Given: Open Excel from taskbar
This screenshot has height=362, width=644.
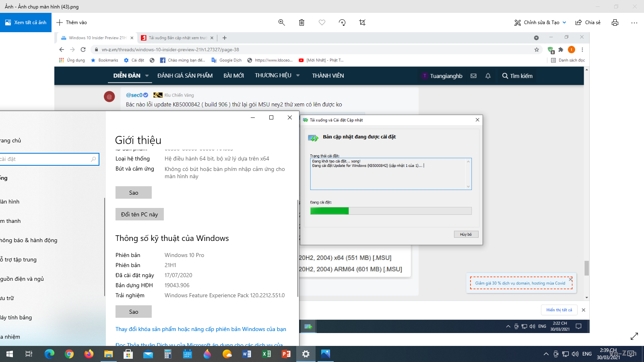Looking at the screenshot, I should tap(266, 354).
